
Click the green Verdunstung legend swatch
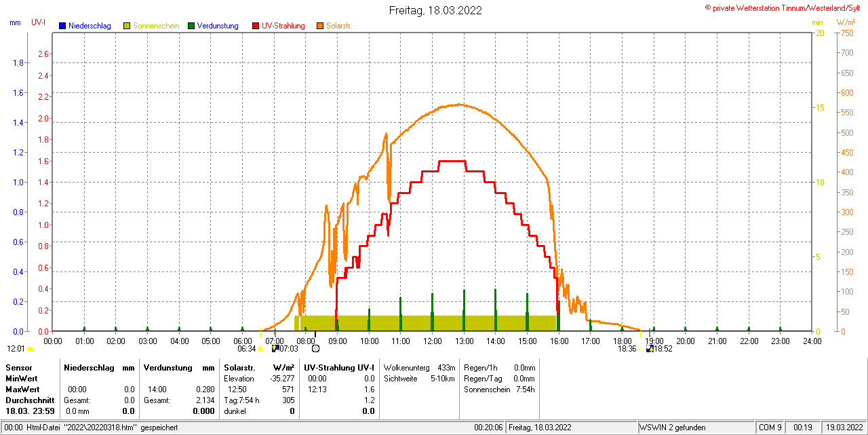(191, 26)
